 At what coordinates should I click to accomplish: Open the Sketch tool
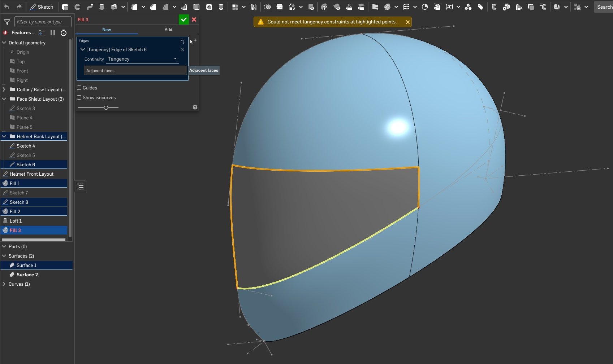(42, 6)
